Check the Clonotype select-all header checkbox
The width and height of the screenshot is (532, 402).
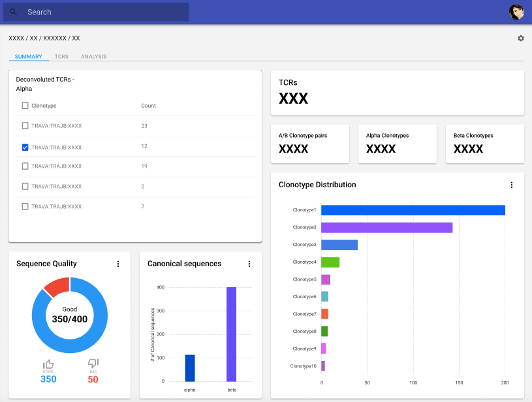click(25, 105)
